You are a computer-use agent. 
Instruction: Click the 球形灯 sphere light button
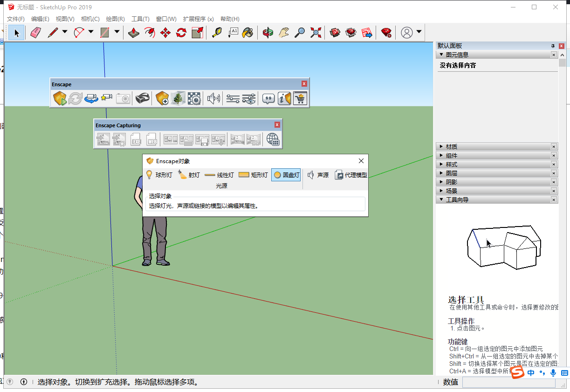[x=159, y=175]
